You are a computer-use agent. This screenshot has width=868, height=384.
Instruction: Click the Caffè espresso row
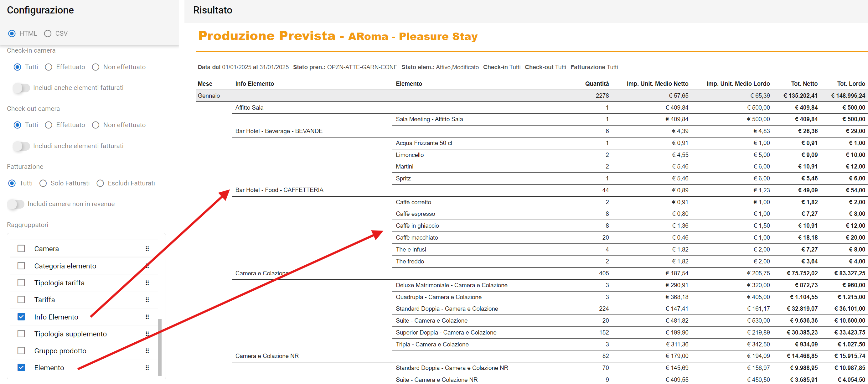(x=630, y=214)
